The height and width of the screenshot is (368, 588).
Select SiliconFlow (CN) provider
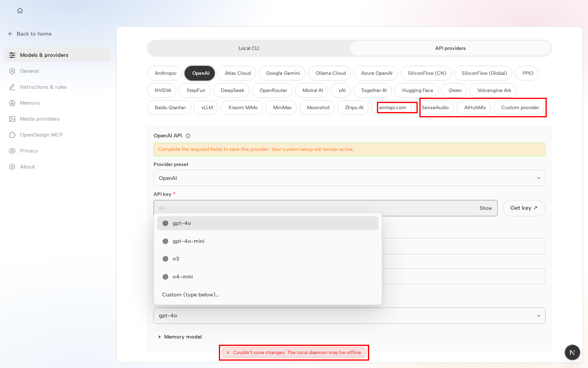[426, 73]
